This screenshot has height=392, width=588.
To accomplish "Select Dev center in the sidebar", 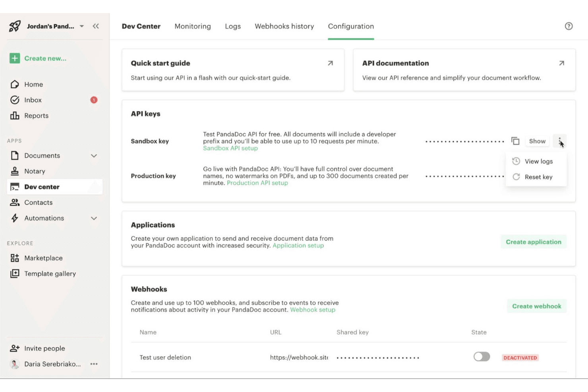I will click(x=55, y=187).
